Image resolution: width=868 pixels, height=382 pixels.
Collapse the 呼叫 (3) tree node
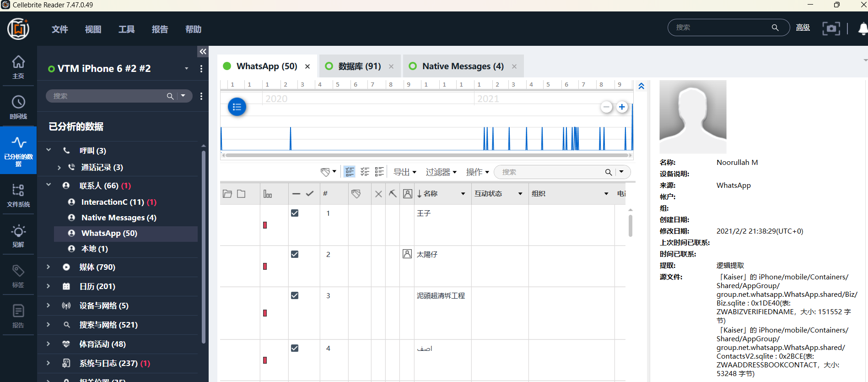(x=49, y=150)
